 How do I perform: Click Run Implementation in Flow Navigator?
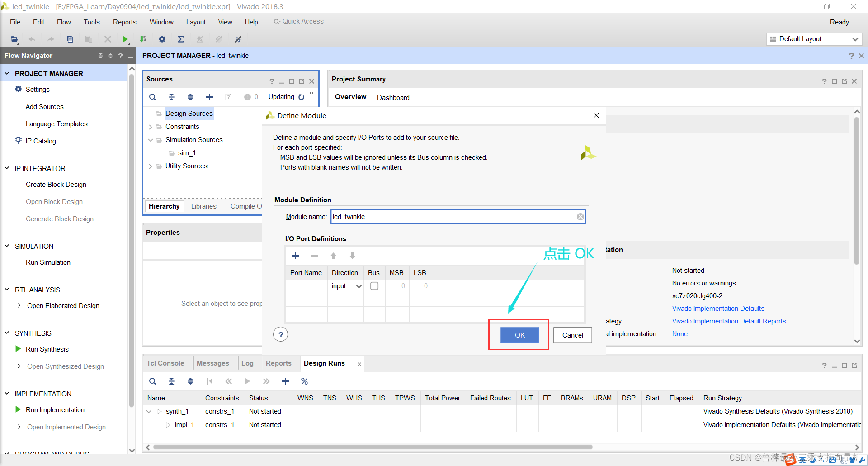(x=55, y=410)
